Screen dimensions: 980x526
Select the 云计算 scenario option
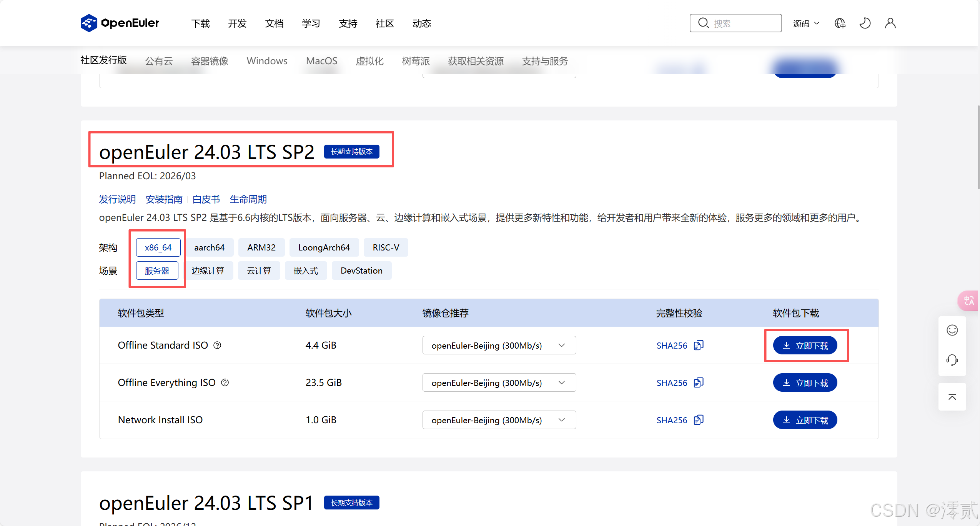pyautogui.click(x=259, y=271)
